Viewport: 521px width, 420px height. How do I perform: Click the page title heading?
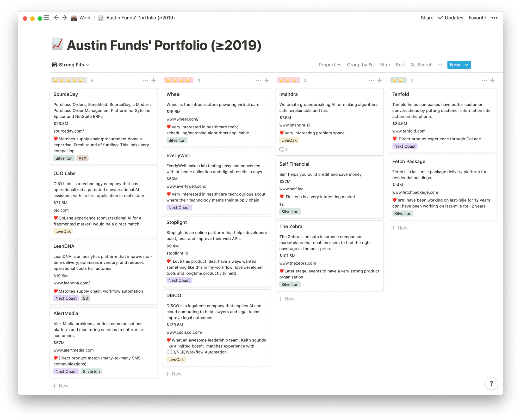pyautogui.click(x=164, y=45)
